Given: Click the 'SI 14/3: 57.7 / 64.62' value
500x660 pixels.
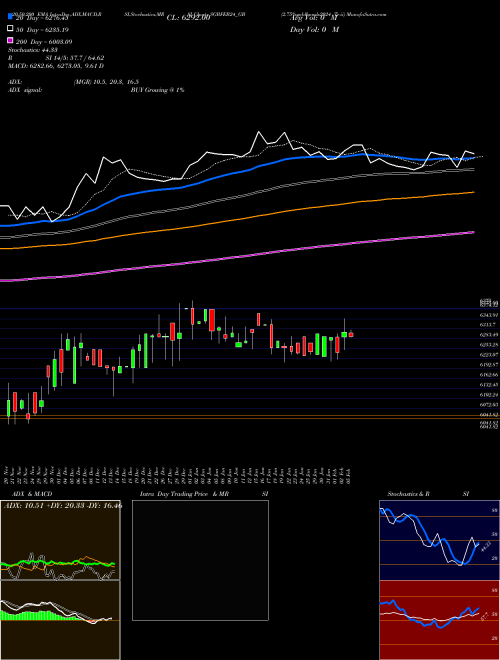Looking at the screenshot, I should (75, 58).
